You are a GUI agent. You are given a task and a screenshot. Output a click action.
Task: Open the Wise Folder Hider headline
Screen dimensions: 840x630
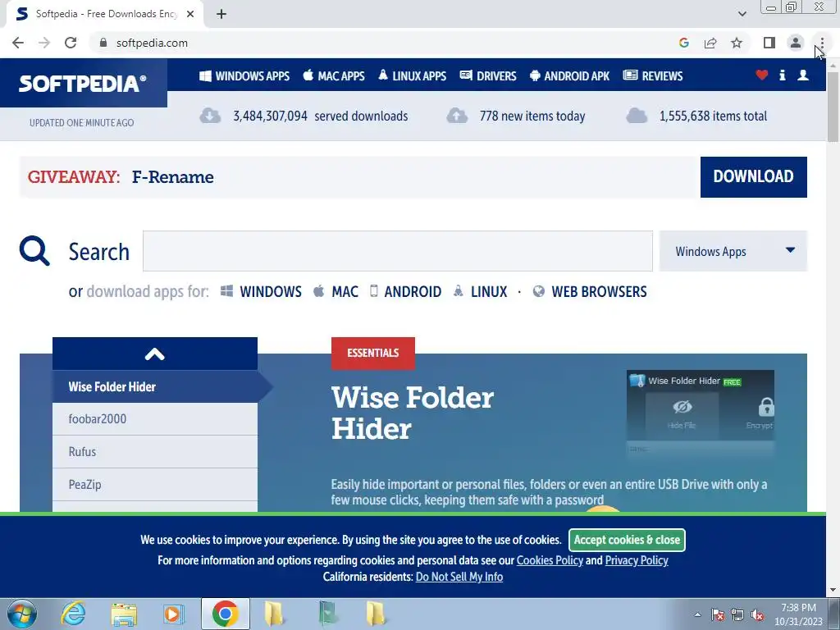click(413, 413)
